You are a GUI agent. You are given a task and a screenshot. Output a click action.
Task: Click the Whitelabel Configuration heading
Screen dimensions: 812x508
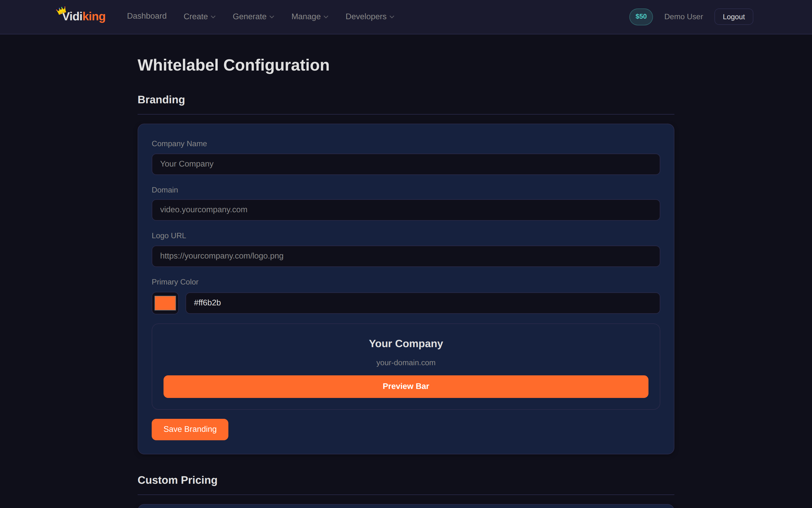[233, 65]
